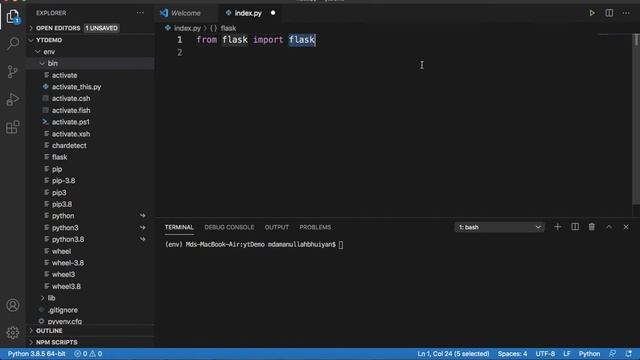The width and height of the screenshot is (640, 360).
Task: Switch to the Welcome tab
Action: (x=186, y=13)
